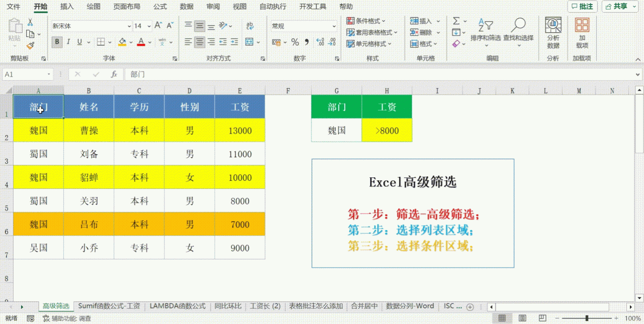Align text left
The height and width of the screenshot is (324, 644).
188,42
